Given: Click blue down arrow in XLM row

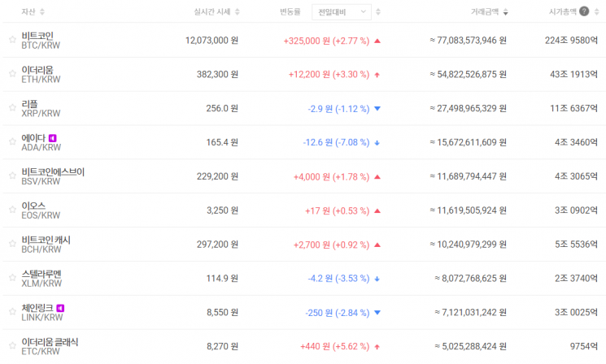Looking at the screenshot, I should [x=377, y=279].
